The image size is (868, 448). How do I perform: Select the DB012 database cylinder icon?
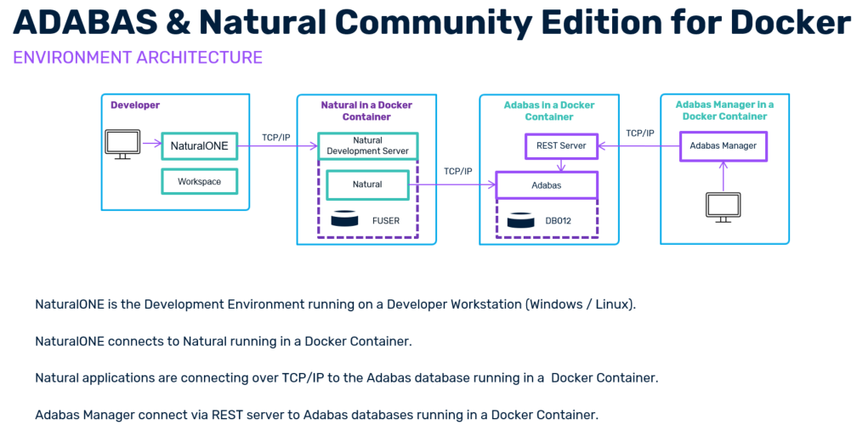pos(520,220)
